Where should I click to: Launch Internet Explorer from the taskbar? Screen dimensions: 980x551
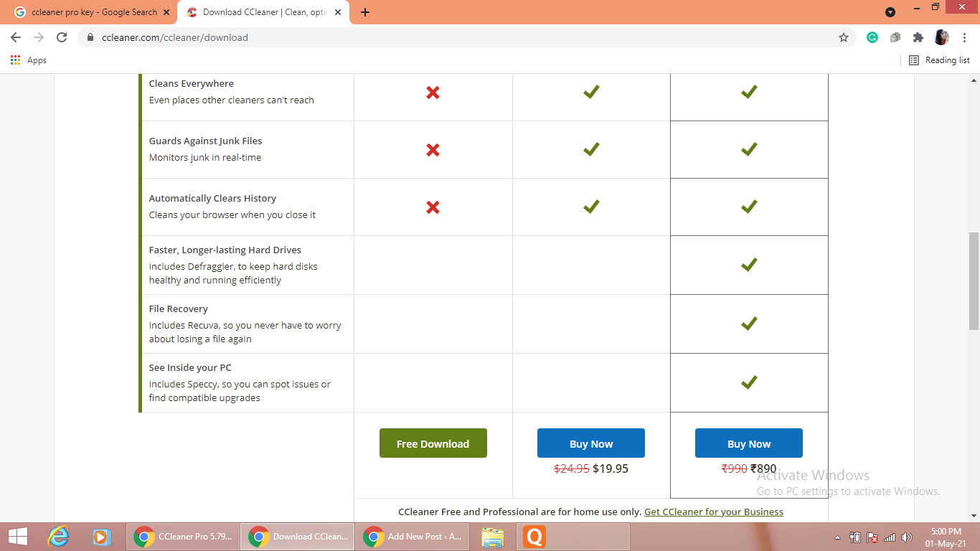pyautogui.click(x=59, y=536)
